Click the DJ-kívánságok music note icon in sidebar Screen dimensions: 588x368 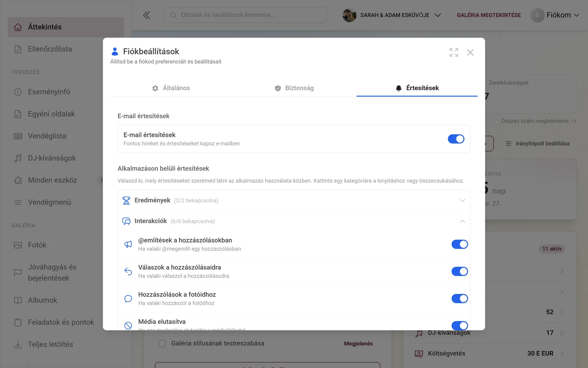click(x=18, y=158)
